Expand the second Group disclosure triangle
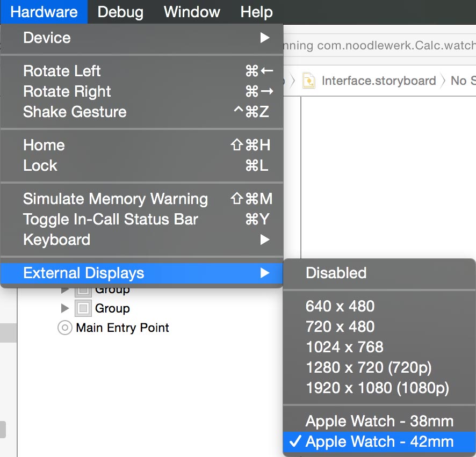 pyautogui.click(x=65, y=308)
